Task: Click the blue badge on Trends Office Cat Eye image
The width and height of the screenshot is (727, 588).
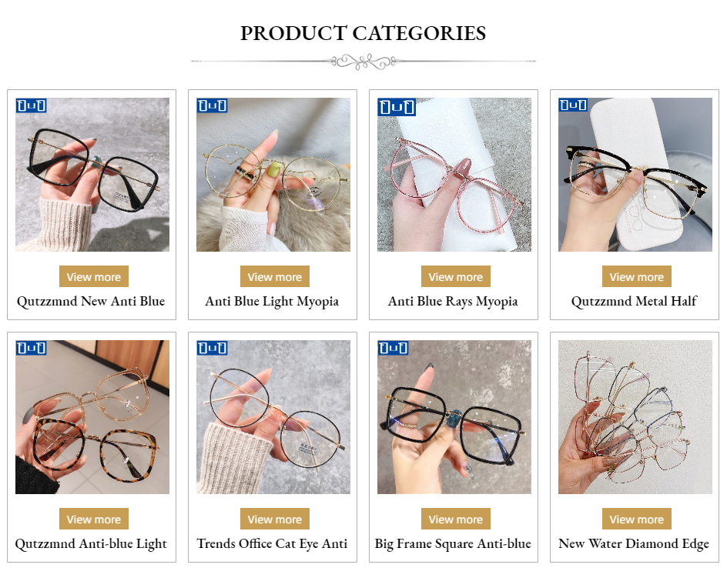Action: coord(213,348)
